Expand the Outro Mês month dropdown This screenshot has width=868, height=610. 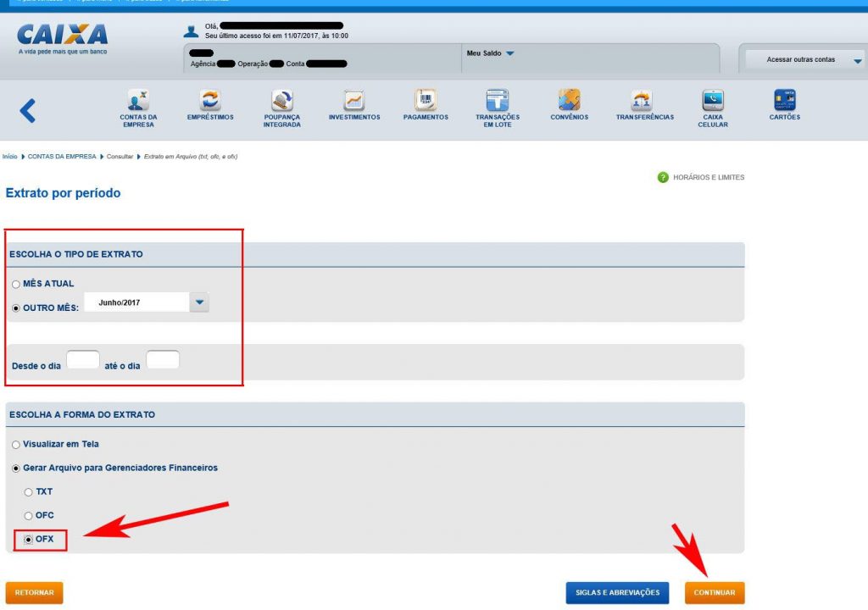click(199, 302)
